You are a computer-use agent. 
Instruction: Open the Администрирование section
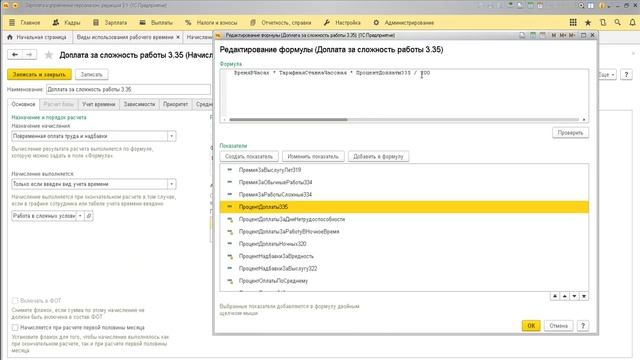point(404,22)
